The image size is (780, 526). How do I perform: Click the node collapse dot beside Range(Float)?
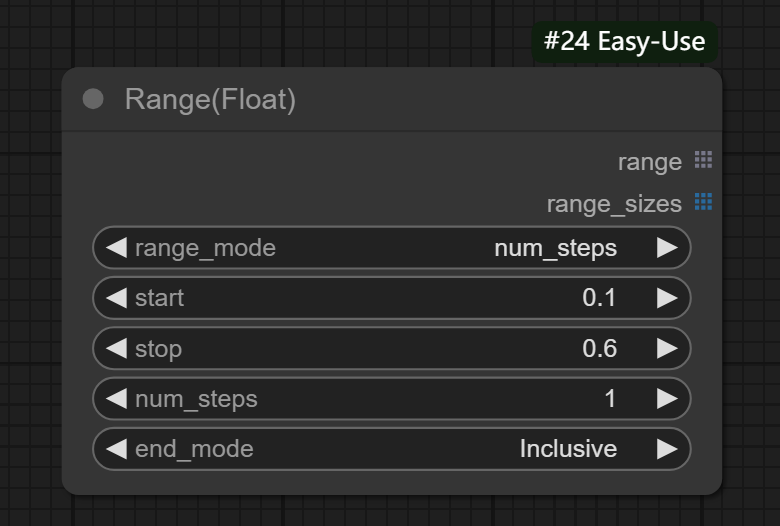pos(93,99)
